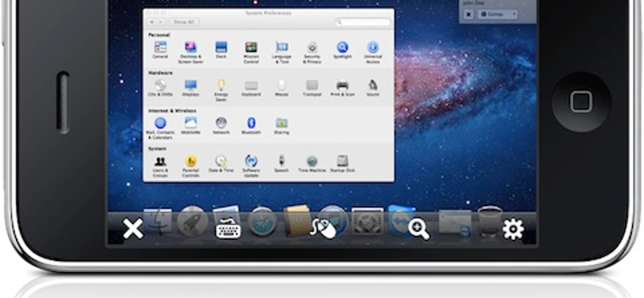Open Sharing preferences pane
The image size is (644, 298).
[282, 126]
